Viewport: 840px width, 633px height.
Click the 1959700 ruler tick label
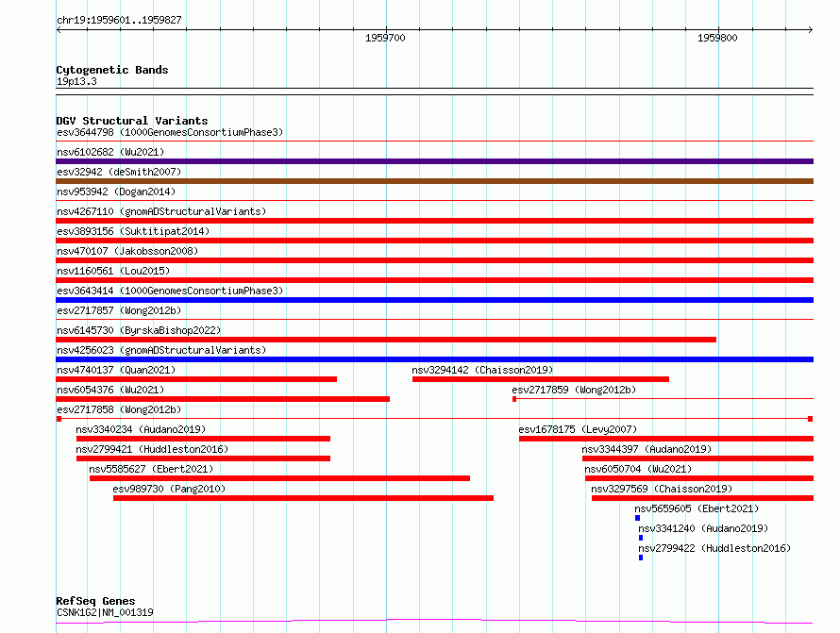(x=385, y=38)
